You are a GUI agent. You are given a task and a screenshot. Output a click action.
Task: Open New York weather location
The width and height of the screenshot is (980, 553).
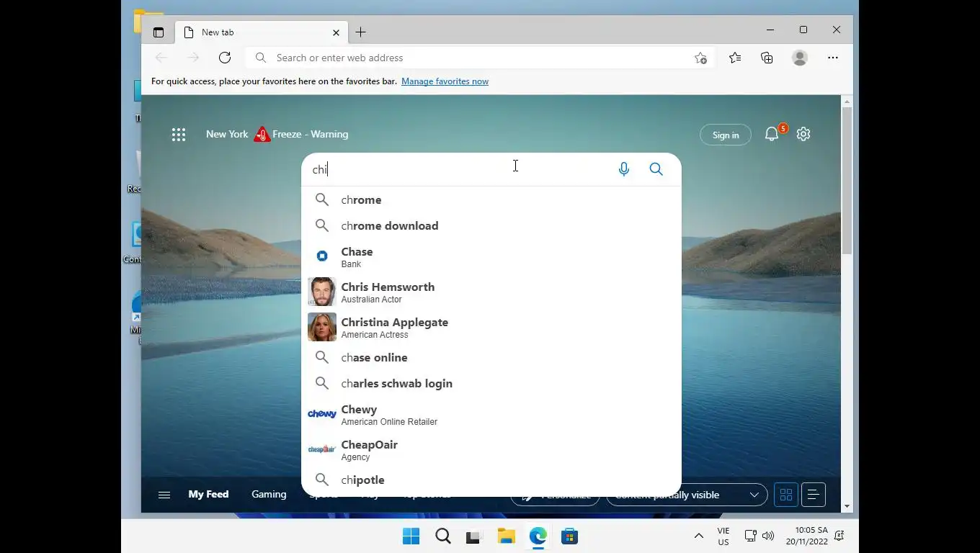(x=227, y=134)
